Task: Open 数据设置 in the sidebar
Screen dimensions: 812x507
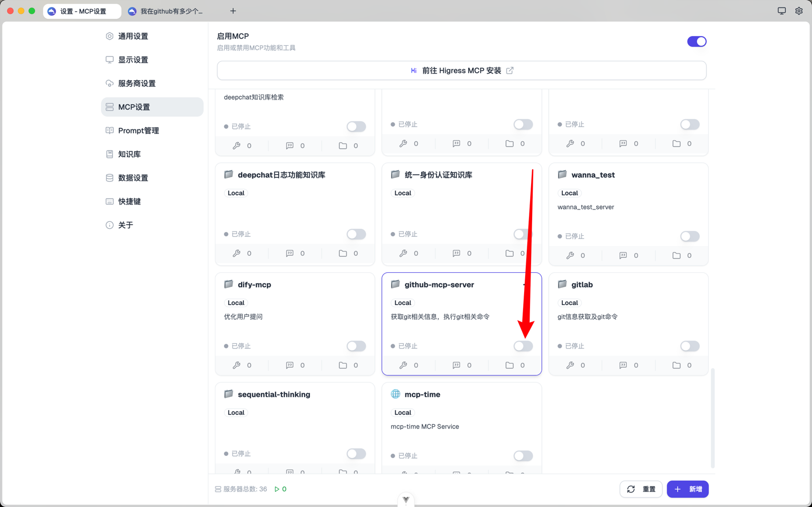Action: 152,178
